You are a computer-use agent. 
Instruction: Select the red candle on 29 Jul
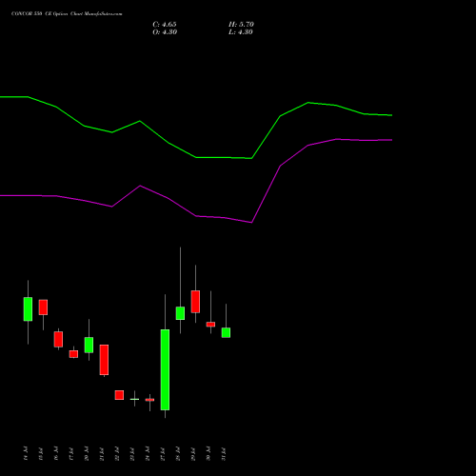point(195,302)
